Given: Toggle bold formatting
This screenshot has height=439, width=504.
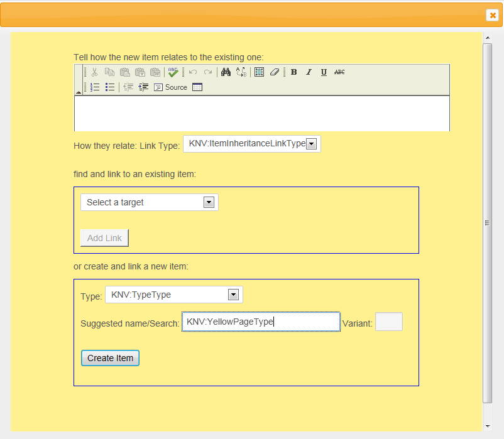Looking at the screenshot, I should click(293, 72).
